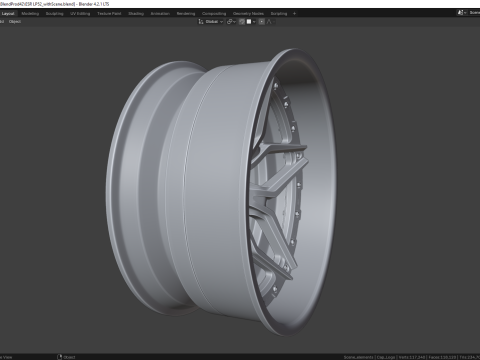Open the Transform Orientation Global dropdown
Screen dimensions: 480x360
point(214,22)
